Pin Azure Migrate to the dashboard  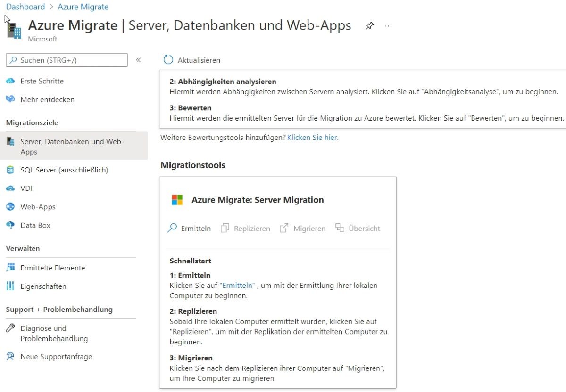(370, 25)
